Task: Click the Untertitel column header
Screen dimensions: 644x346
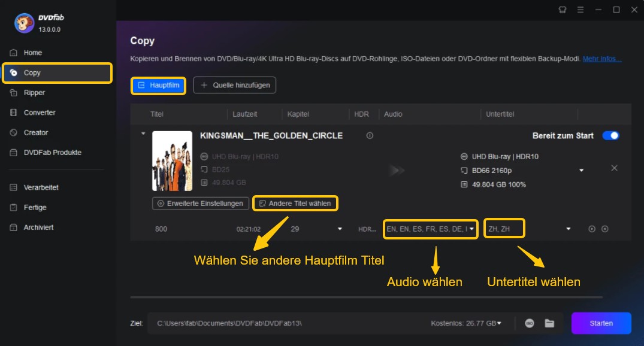Action: pos(500,114)
